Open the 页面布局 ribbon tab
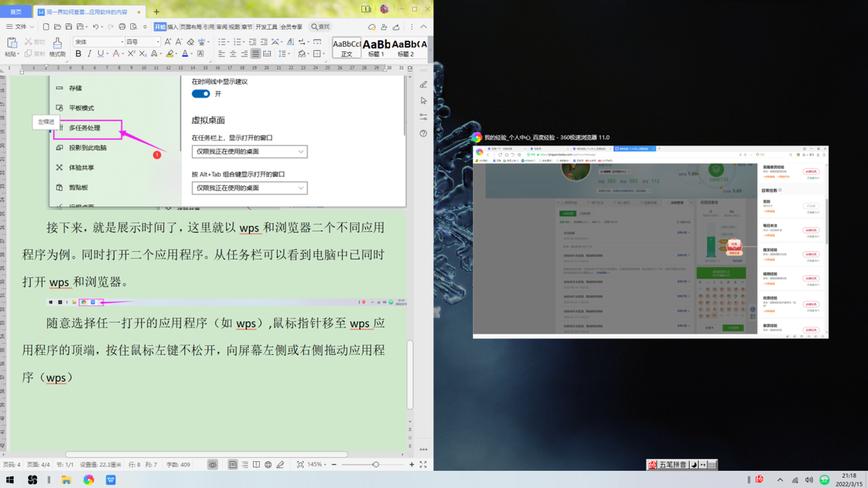 (191, 26)
